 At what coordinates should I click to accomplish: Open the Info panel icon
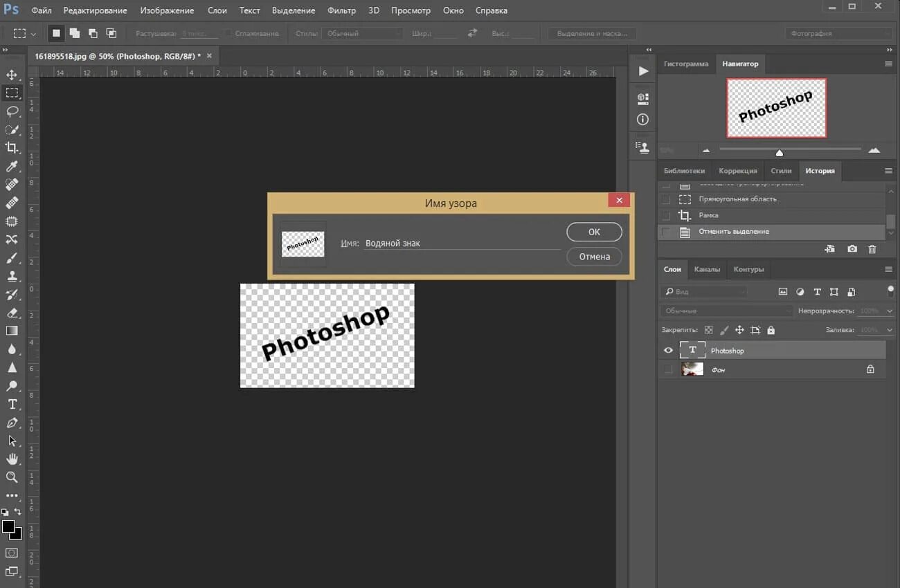tap(643, 120)
